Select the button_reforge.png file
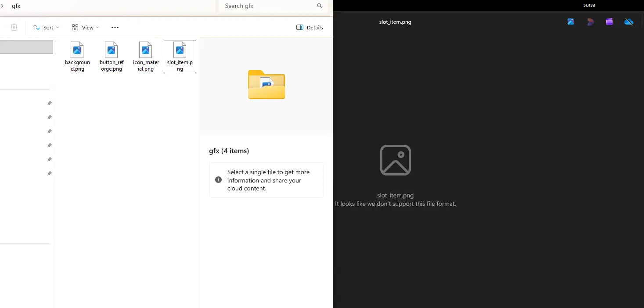This screenshot has height=308, width=644. click(112, 57)
